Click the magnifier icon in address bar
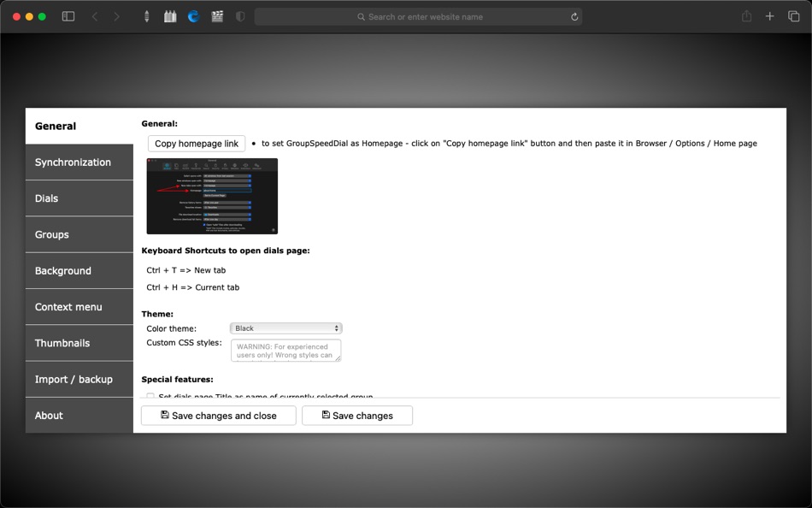Screen dimensions: 812x508 tap(361, 16)
